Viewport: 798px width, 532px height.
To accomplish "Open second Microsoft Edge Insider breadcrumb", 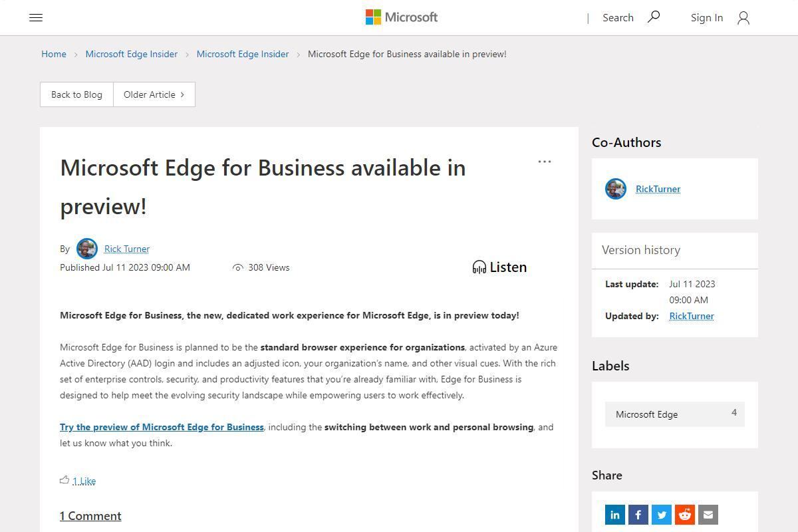I will click(x=243, y=54).
